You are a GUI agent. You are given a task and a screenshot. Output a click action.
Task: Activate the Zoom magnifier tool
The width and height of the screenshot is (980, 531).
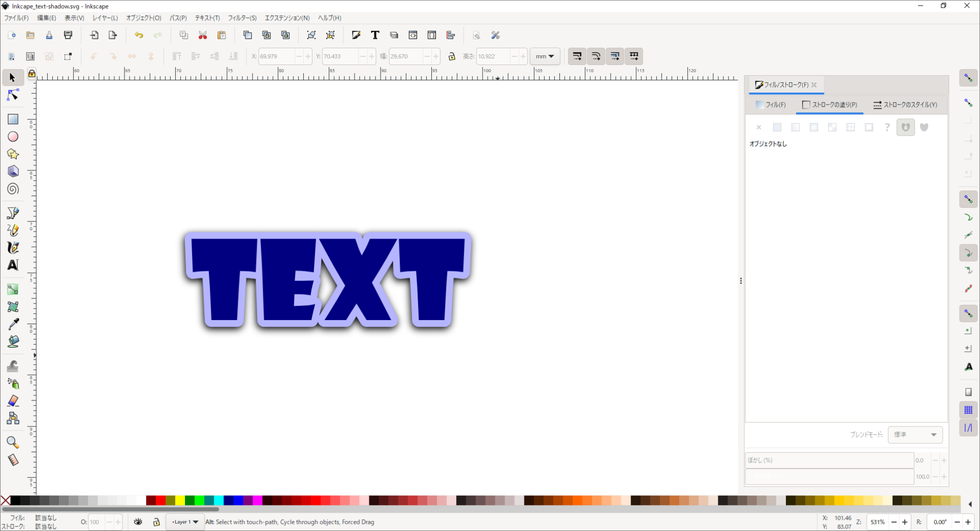13,443
